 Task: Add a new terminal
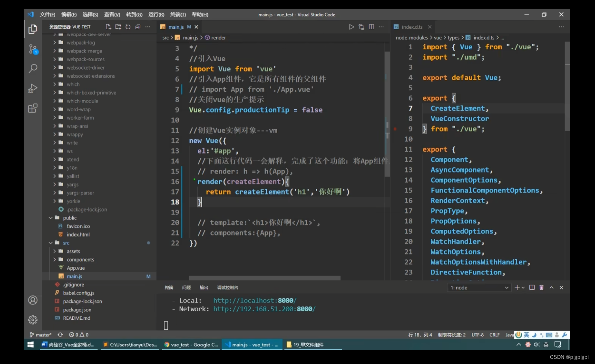click(x=517, y=287)
